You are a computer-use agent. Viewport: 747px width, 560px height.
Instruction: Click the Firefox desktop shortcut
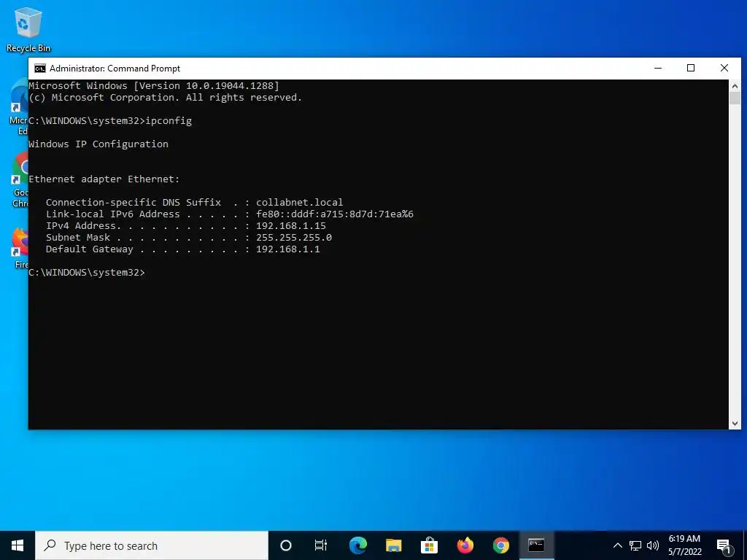click(x=20, y=249)
